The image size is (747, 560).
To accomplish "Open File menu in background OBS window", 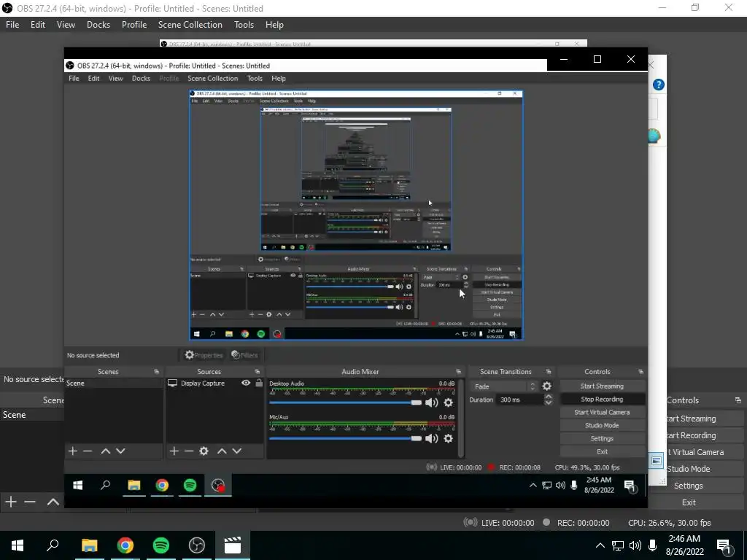I will pyautogui.click(x=12, y=25).
